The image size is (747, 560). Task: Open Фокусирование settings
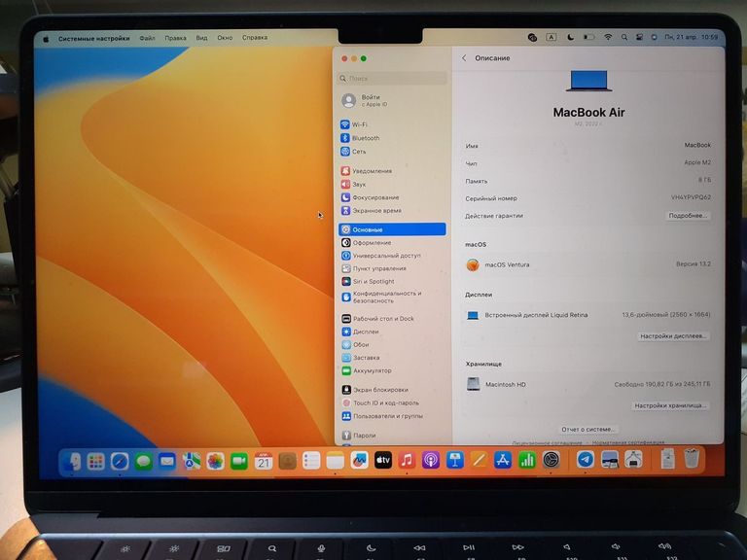[x=371, y=197]
